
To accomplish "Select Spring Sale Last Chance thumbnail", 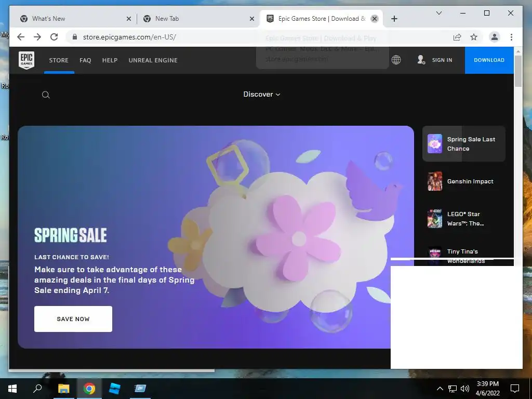I will tap(435, 143).
